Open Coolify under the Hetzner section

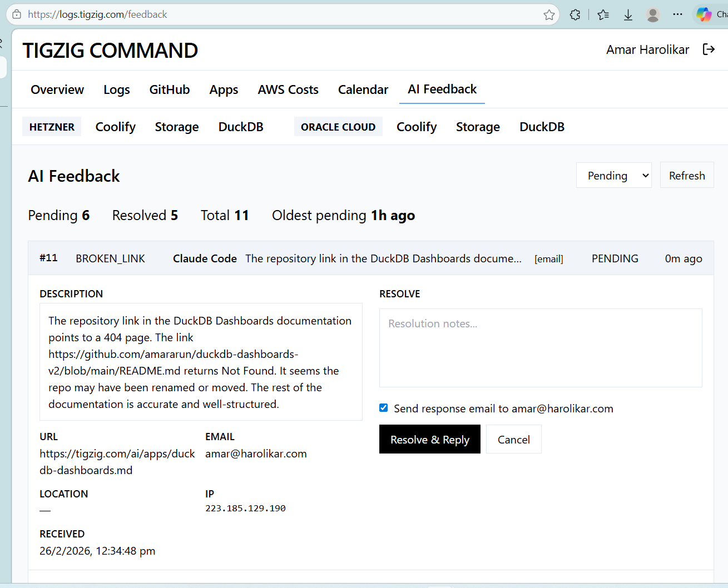(x=116, y=127)
